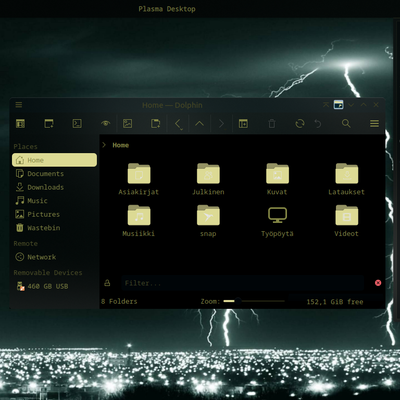Close the filter bar with red X
Image resolution: width=400 pixels, height=400 pixels.
coord(378,283)
